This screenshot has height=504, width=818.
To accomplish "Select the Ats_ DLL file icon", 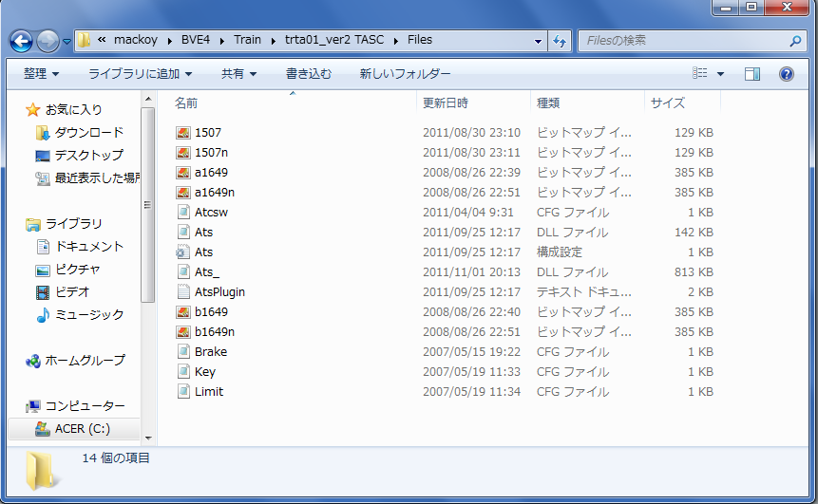I will click(183, 272).
